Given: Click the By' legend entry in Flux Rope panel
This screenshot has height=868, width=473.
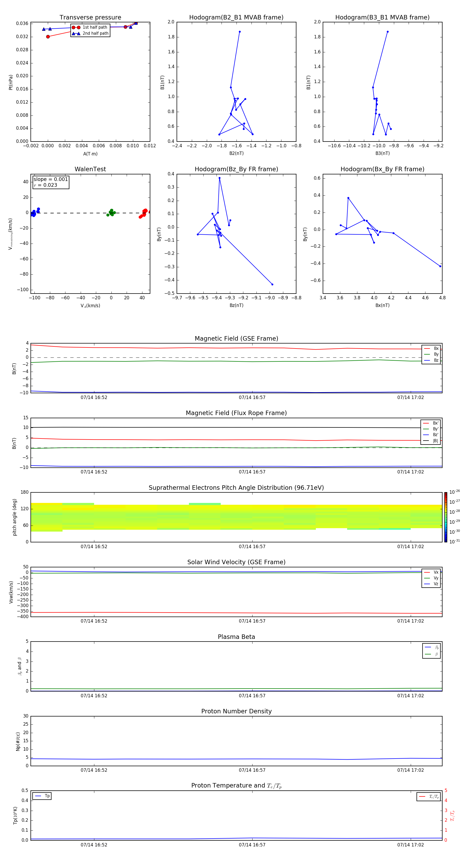Looking at the screenshot, I should (431, 429).
